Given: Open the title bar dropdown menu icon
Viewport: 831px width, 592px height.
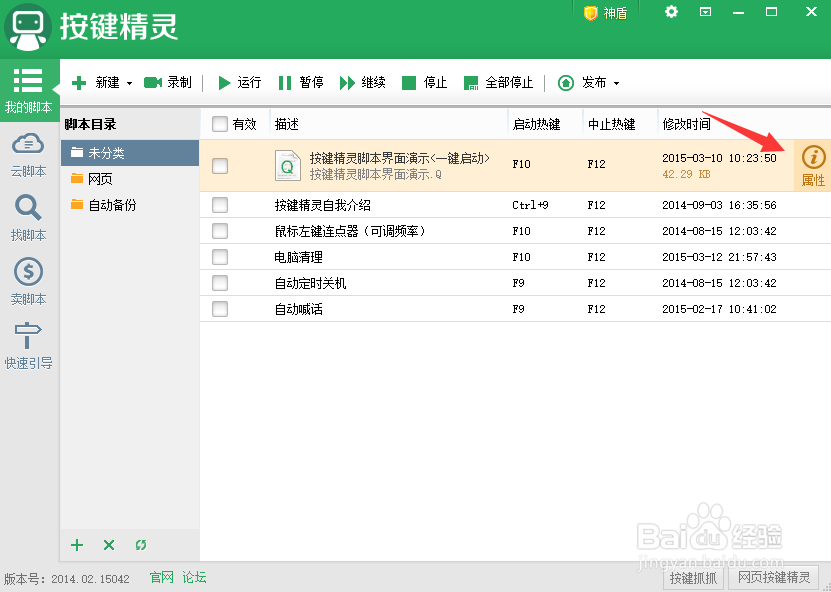Looking at the screenshot, I should point(705,12).
